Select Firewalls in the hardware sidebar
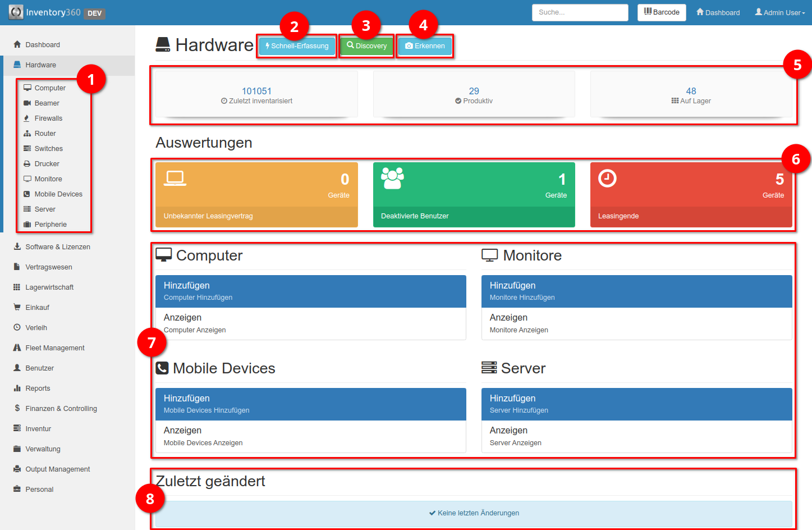The image size is (812, 530). [48, 118]
